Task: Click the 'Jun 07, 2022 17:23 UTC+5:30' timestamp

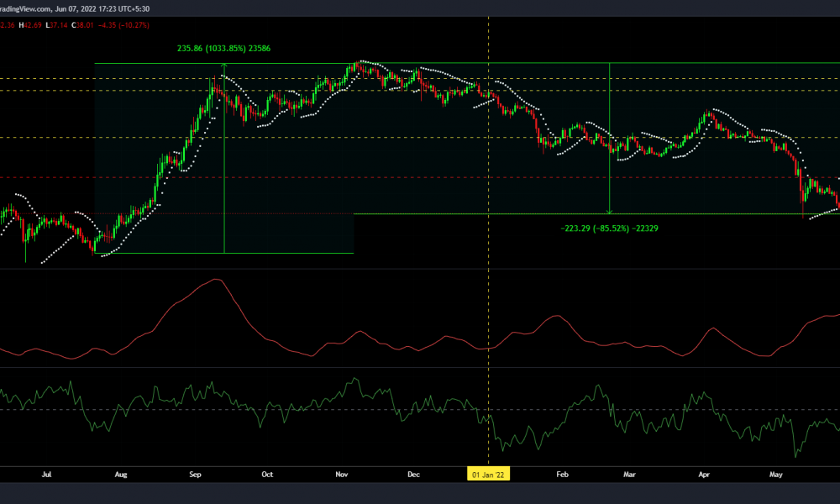Action: [x=102, y=8]
